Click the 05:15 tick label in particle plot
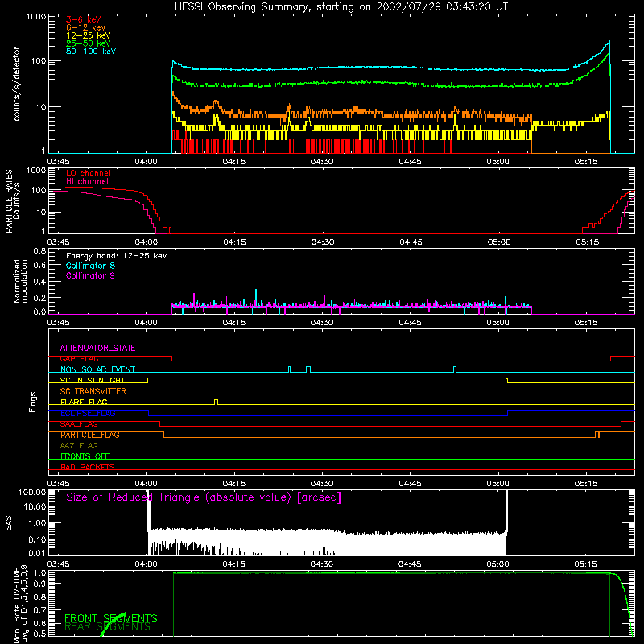This screenshot has height=644, width=644. [587, 242]
